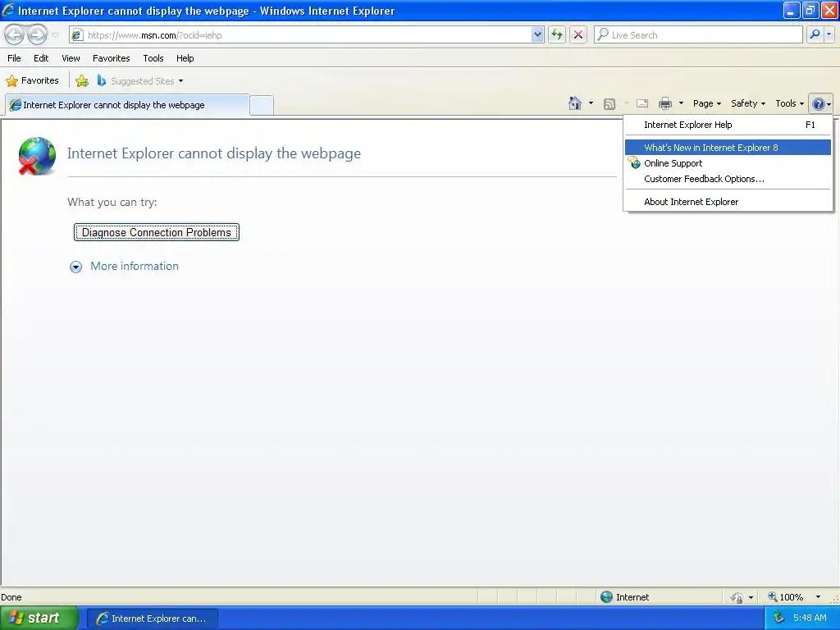Click the More information link text
The width and height of the screenshot is (840, 630).
[x=135, y=267]
